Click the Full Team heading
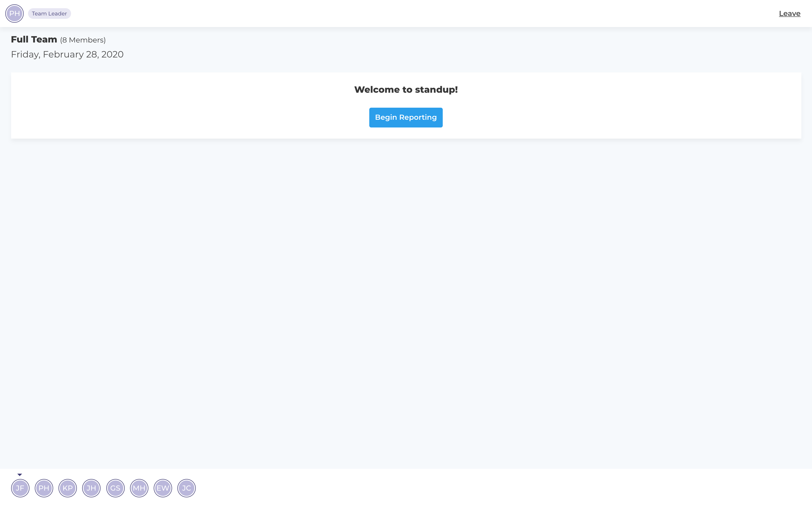This screenshot has width=812, height=507. pyautogui.click(x=34, y=40)
